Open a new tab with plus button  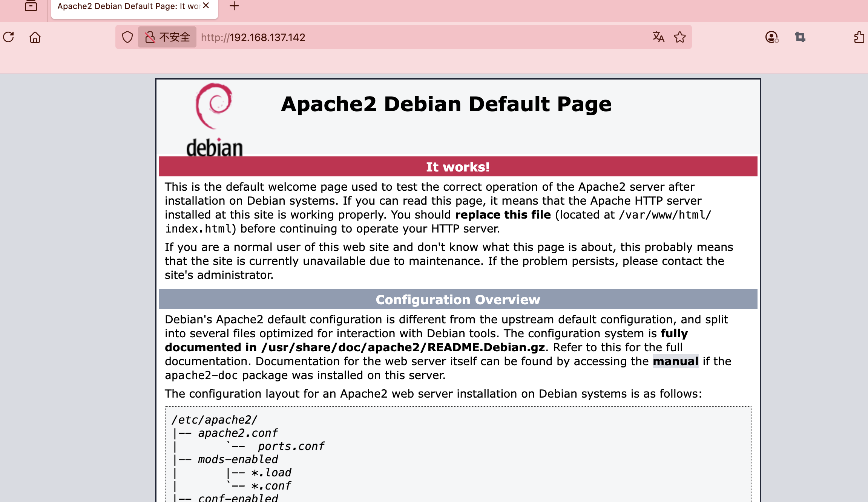coord(234,6)
